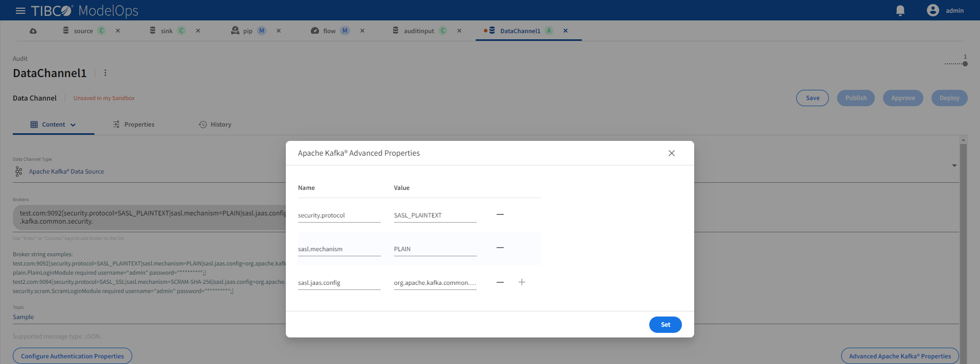Viewport: 980px width, 364px height.
Task: Remove the sasl.mechanism property row
Action: [x=500, y=248]
